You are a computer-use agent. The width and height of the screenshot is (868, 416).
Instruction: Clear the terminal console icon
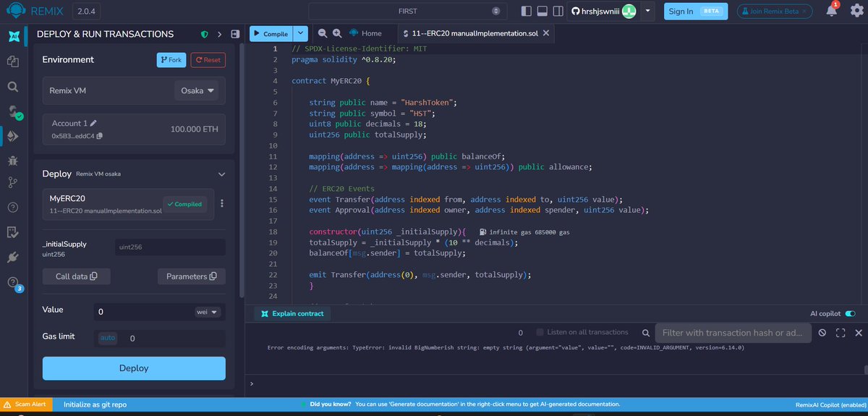tap(822, 333)
